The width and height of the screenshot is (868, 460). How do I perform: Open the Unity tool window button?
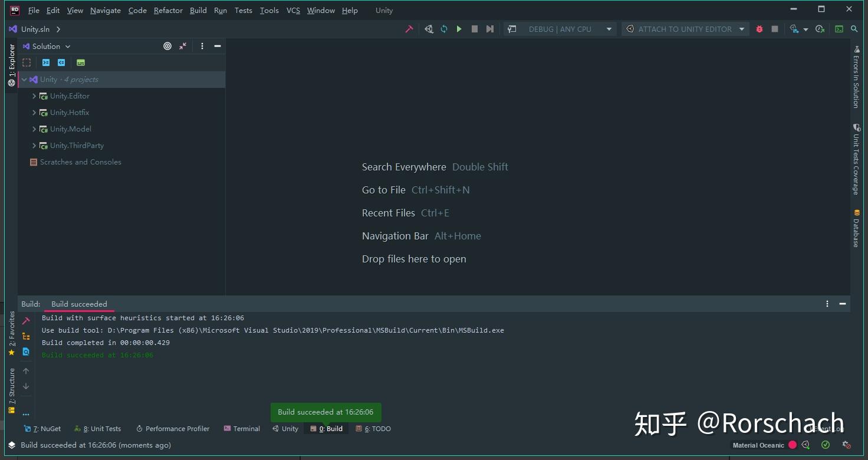(x=285, y=429)
